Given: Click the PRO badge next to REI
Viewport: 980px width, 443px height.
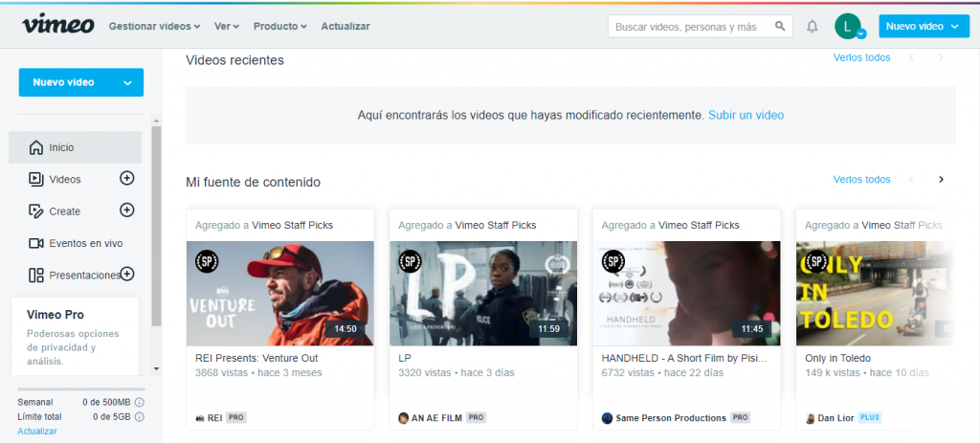Looking at the screenshot, I should click(x=236, y=418).
